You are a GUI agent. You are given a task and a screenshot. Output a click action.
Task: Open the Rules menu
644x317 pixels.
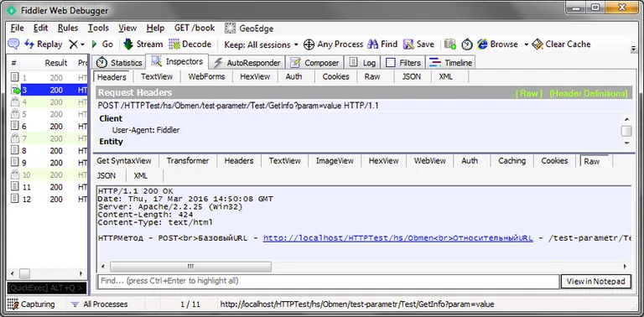point(68,28)
